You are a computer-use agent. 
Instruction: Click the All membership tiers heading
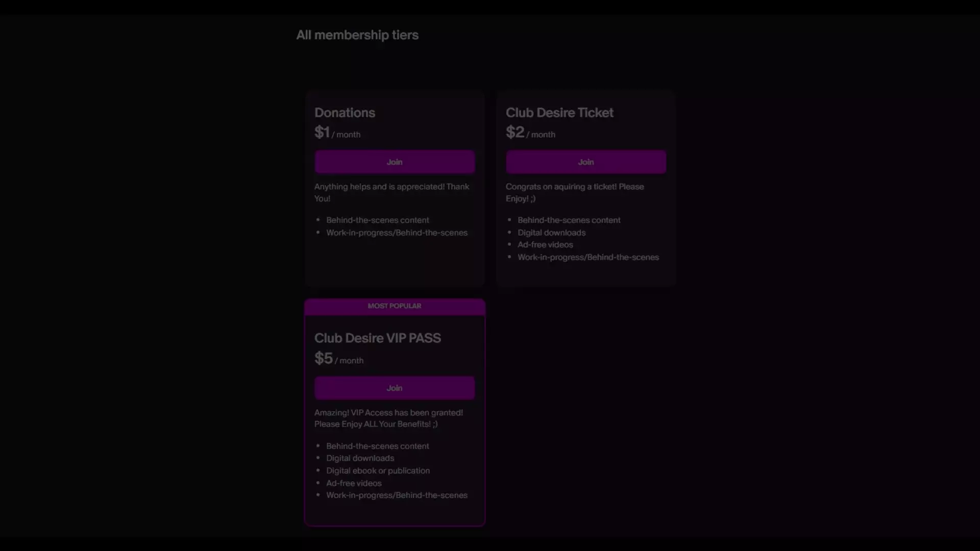click(x=357, y=35)
